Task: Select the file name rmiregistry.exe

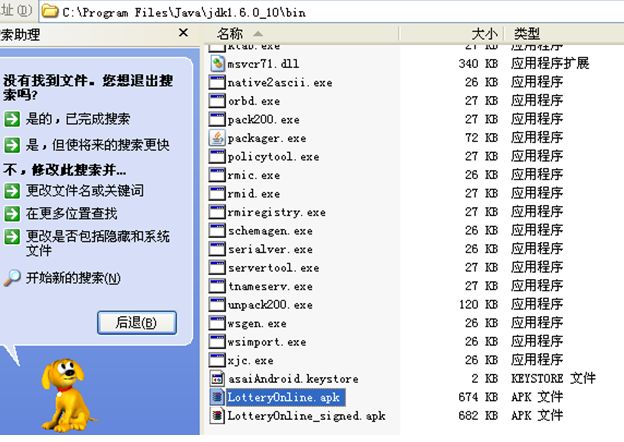Action: [277, 212]
